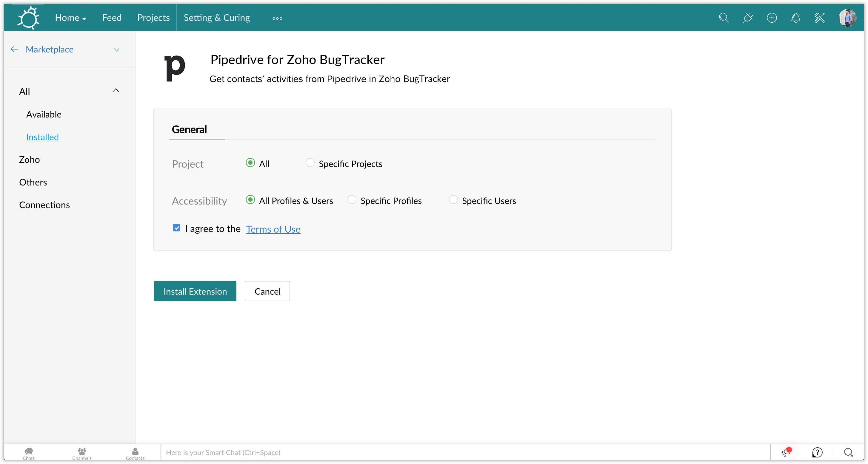Open the user profile avatar

(x=847, y=18)
